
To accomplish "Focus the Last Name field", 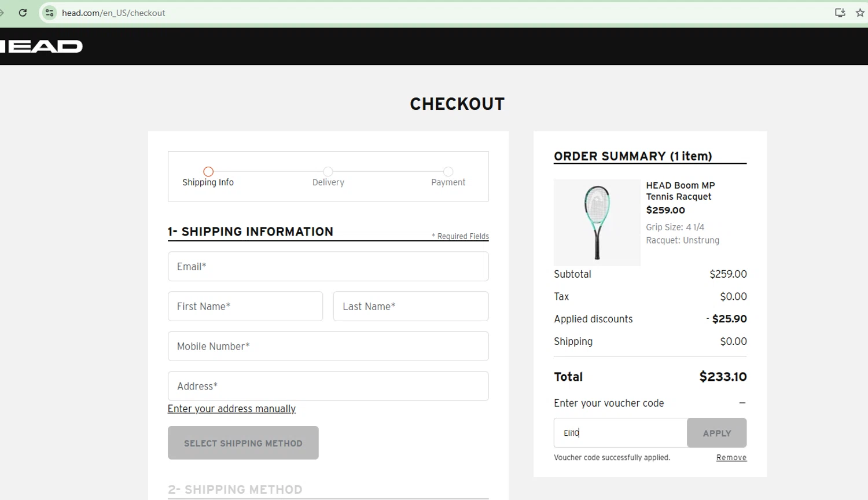I will [x=411, y=306].
